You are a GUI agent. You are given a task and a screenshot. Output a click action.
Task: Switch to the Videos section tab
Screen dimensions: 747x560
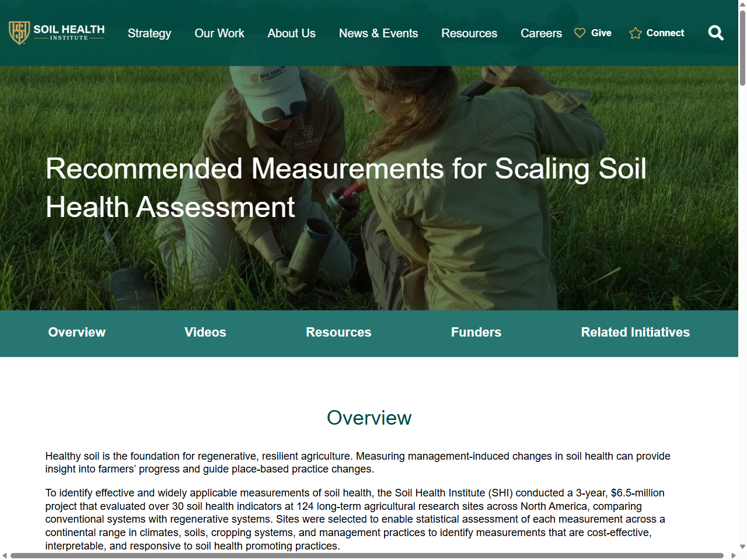(x=205, y=332)
